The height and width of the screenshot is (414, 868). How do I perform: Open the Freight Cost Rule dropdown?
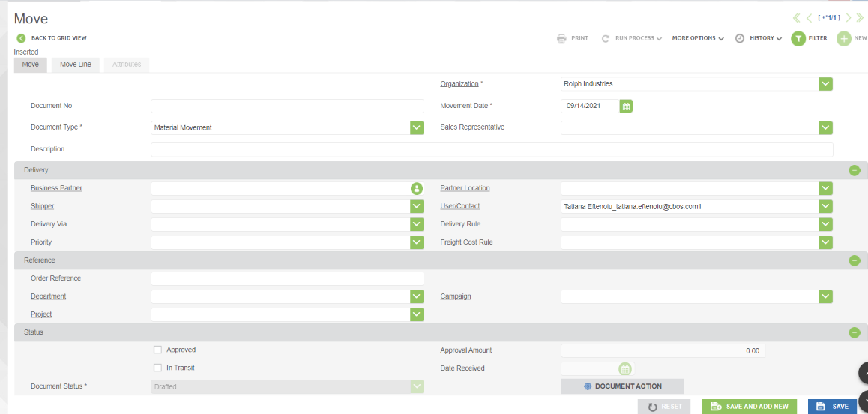[x=825, y=242]
